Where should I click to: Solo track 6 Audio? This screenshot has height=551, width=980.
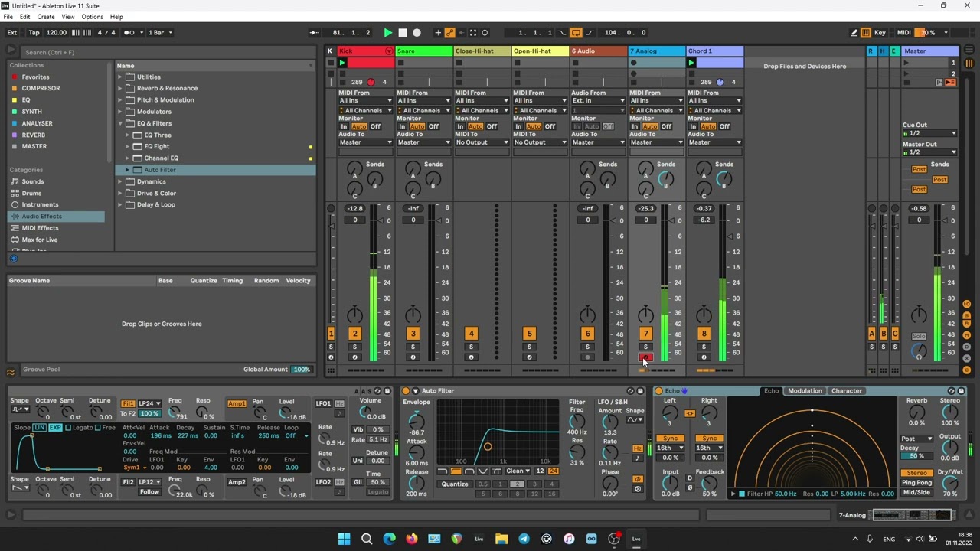coord(587,347)
